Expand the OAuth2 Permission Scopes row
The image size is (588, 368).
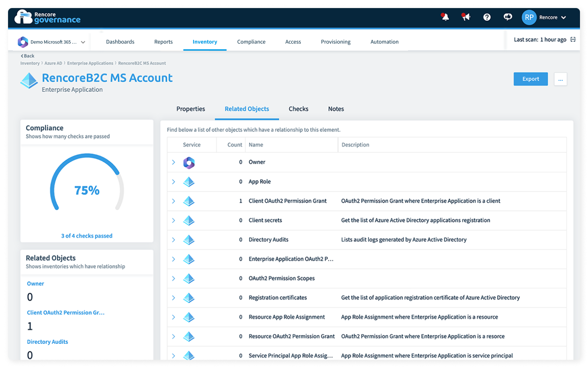[x=174, y=278]
